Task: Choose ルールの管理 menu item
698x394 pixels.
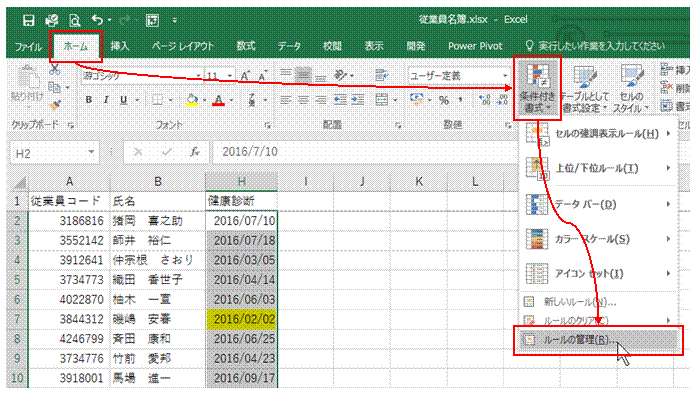Action: click(599, 340)
